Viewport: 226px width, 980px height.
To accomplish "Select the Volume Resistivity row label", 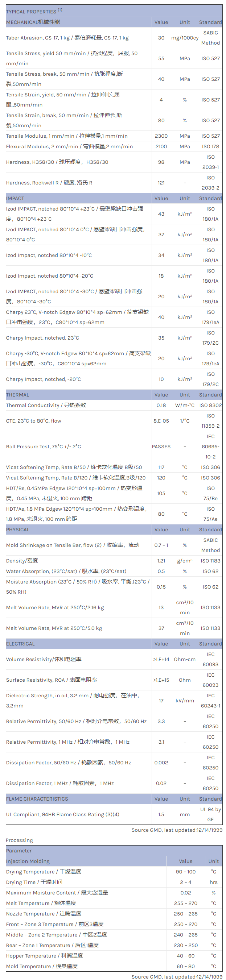I will click(44, 659).
